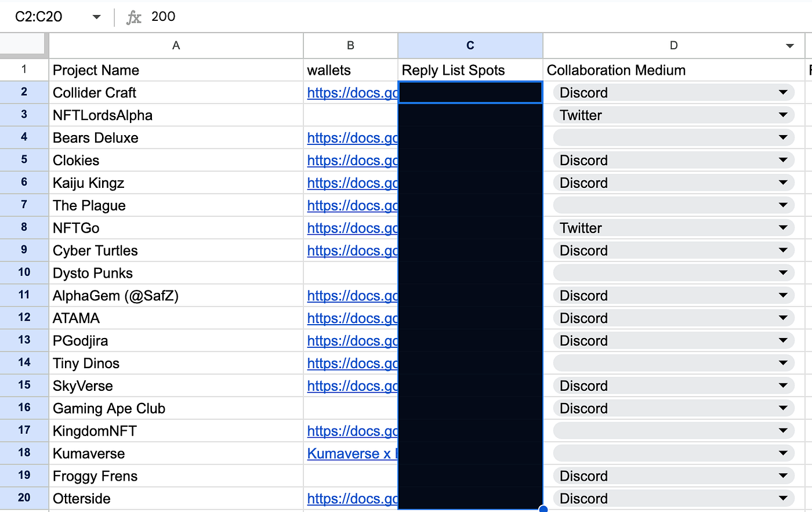Select row 1 header number

(24, 70)
